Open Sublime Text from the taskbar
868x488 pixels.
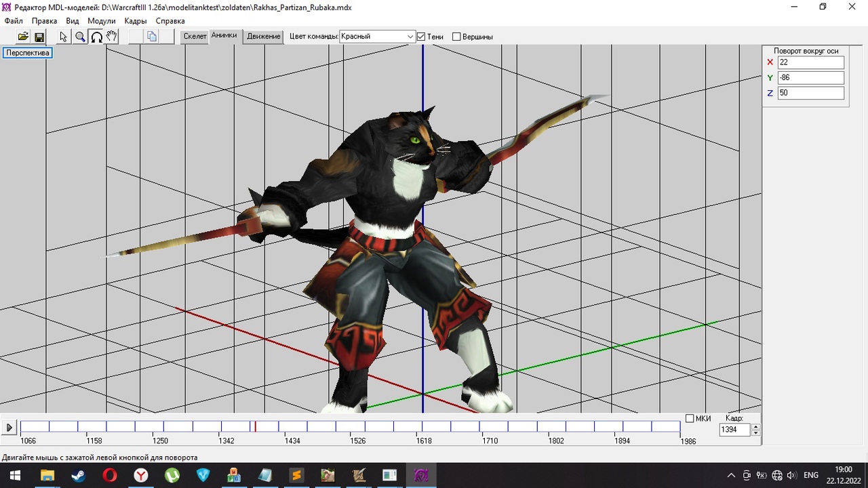296,475
